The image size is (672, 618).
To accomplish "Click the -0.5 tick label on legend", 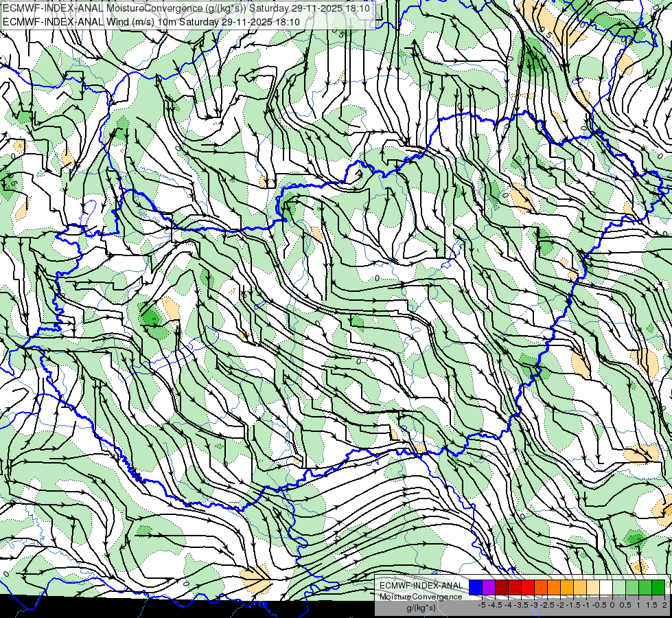I will (x=599, y=605).
